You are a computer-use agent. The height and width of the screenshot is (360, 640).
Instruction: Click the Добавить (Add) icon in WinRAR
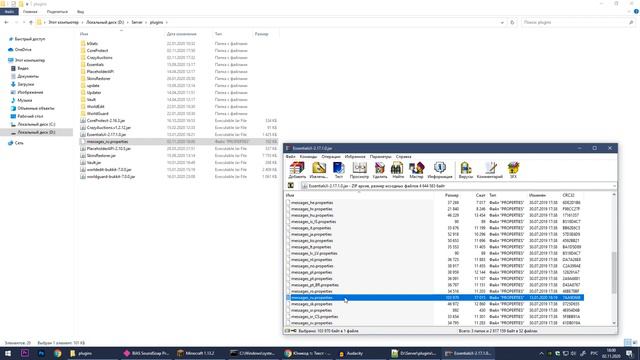[297, 170]
